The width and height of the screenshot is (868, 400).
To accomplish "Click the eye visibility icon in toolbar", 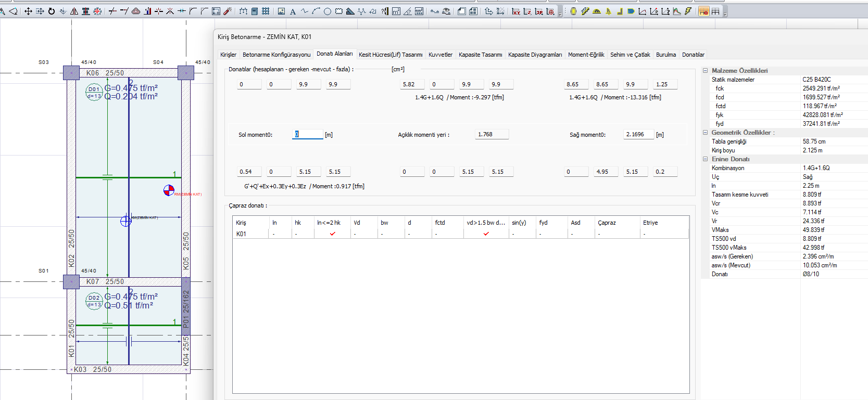I will click(446, 11).
